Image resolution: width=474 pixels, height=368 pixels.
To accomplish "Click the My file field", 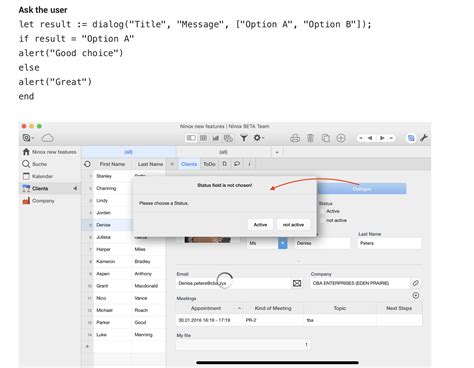I will coord(243,345).
